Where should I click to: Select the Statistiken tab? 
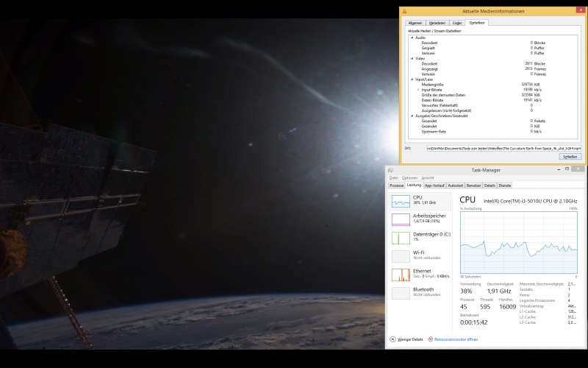[477, 23]
